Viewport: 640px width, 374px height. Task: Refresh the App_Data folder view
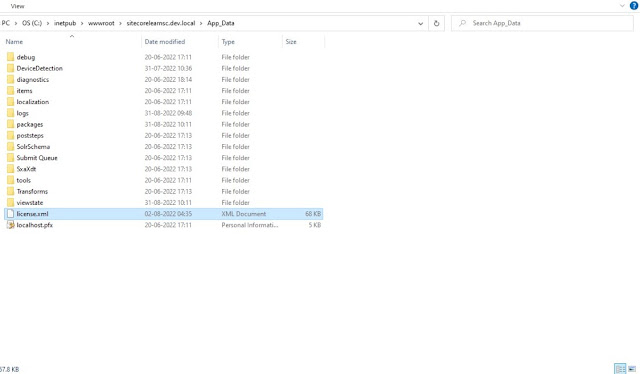pyautogui.click(x=436, y=23)
